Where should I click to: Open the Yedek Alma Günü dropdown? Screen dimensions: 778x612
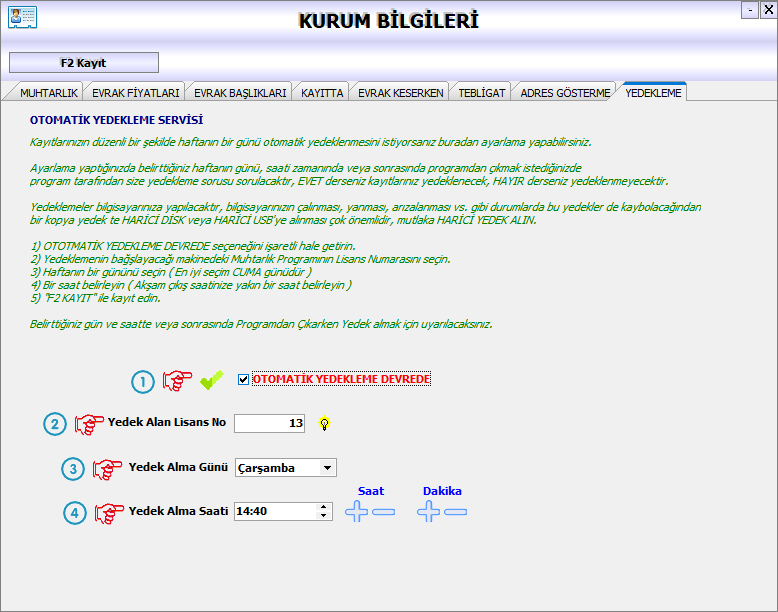(327, 467)
